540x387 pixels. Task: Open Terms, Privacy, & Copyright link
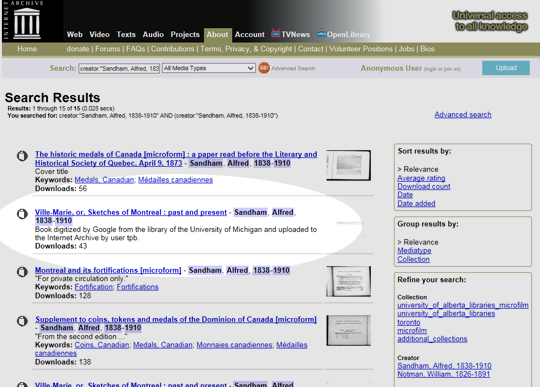pyautogui.click(x=246, y=49)
